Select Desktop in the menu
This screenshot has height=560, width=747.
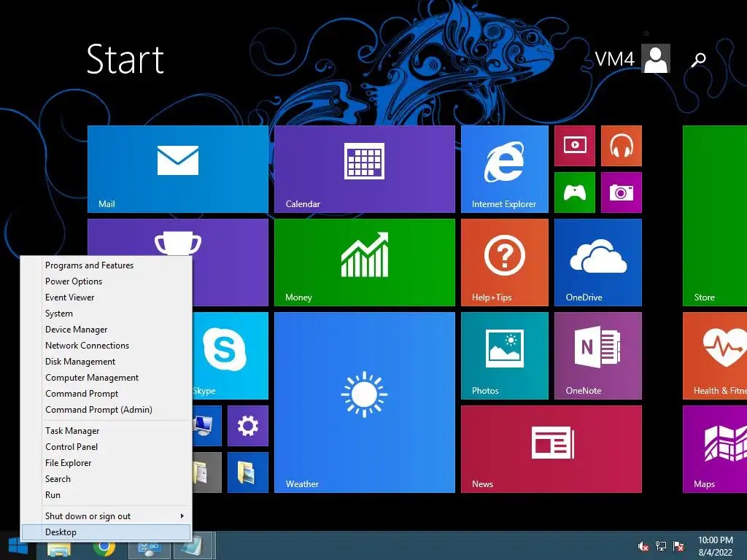click(x=106, y=532)
